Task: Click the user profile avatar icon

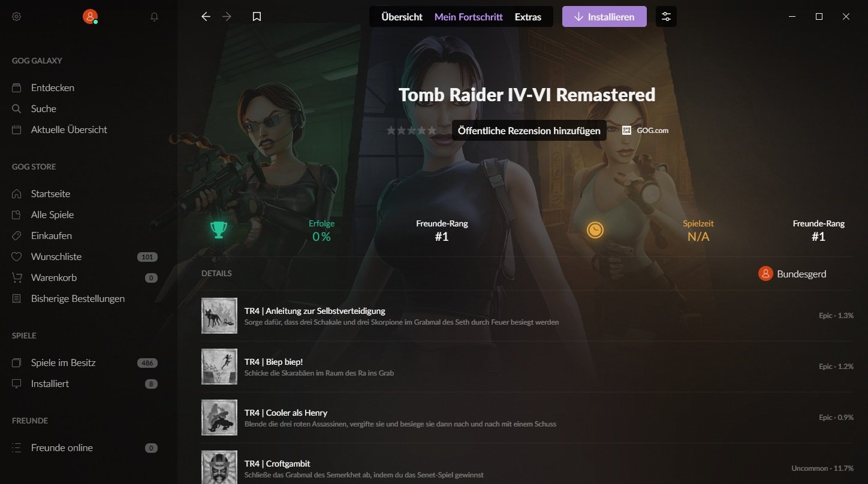Action: pos(90,17)
